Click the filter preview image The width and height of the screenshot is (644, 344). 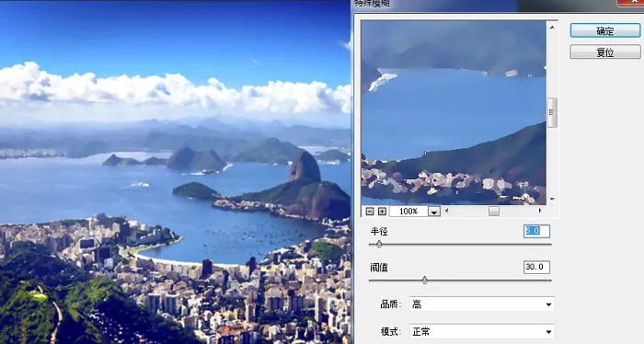click(x=454, y=112)
